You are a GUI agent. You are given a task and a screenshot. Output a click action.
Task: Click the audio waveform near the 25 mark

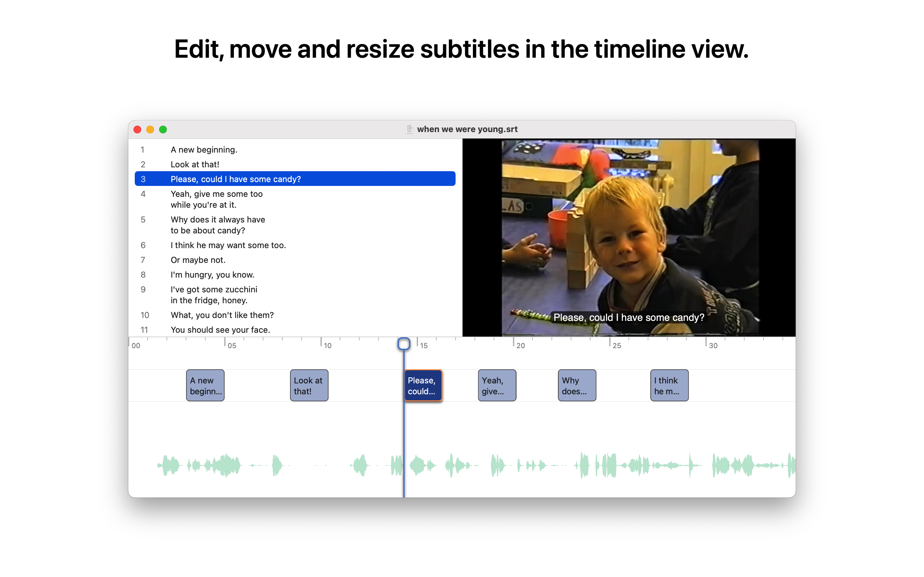pyautogui.click(x=610, y=465)
